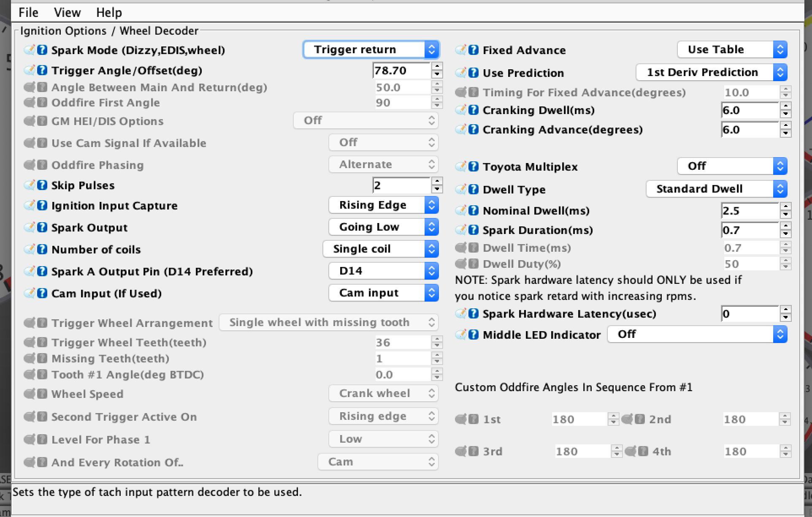This screenshot has height=517, width=812.
Task: Increase Skip Pulses with up arrow
Action: click(x=437, y=181)
